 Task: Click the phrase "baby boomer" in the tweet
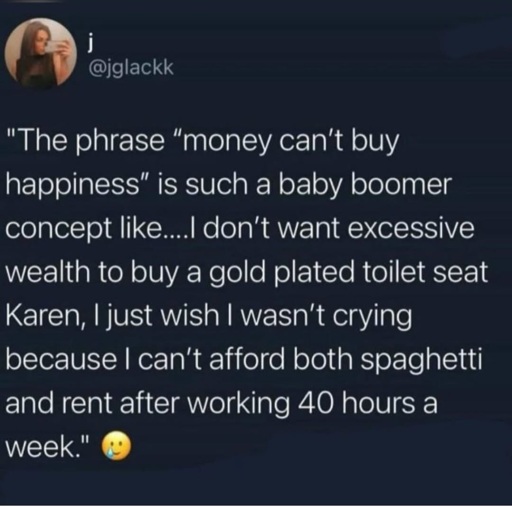click(x=365, y=184)
